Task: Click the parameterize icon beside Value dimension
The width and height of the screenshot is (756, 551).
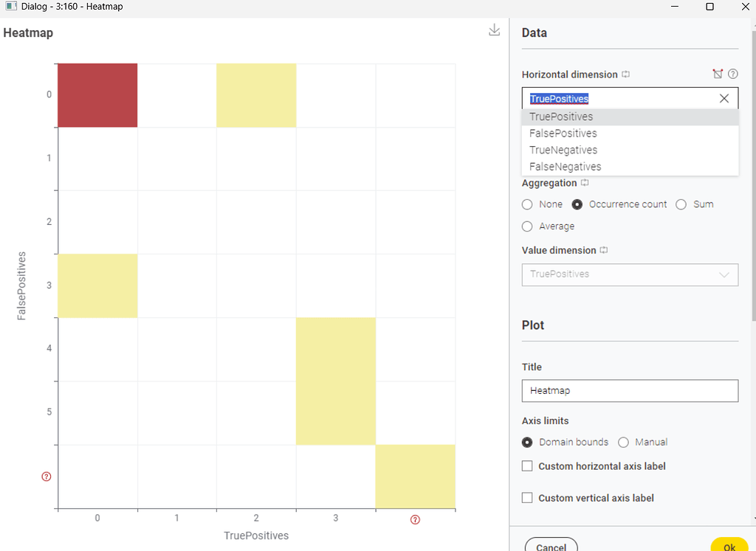Action: pos(605,250)
